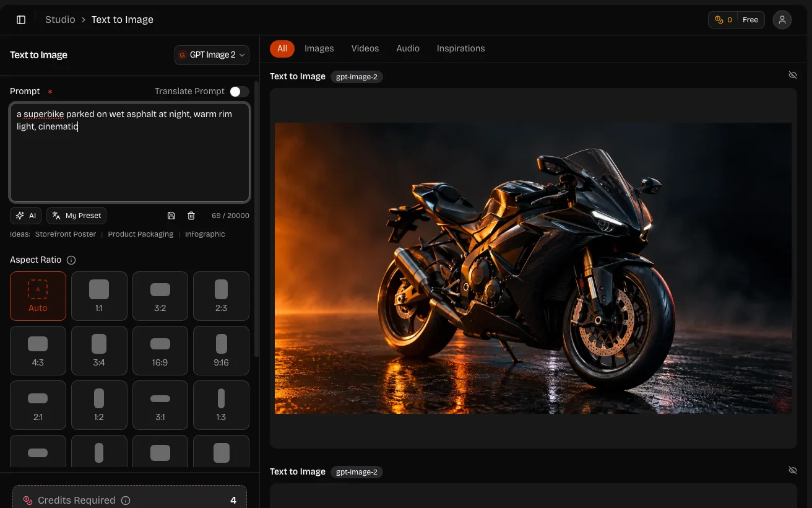Viewport: 812px width, 508px height.
Task: Choose the 1:1 aspect ratio
Action: pyautogui.click(x=99, y=296)
